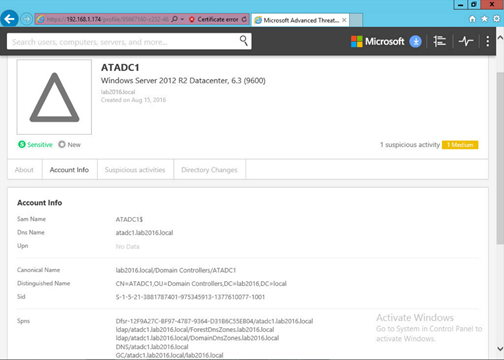Click the Dns Name value atadc1.lab2016.local
Image resolution: width=504 pixels, height=360 pixels.
point(144,233)
